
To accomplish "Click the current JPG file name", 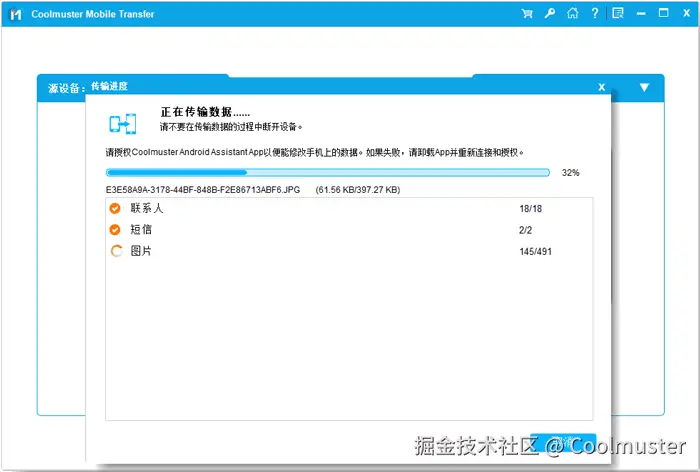I will [203, 190].
